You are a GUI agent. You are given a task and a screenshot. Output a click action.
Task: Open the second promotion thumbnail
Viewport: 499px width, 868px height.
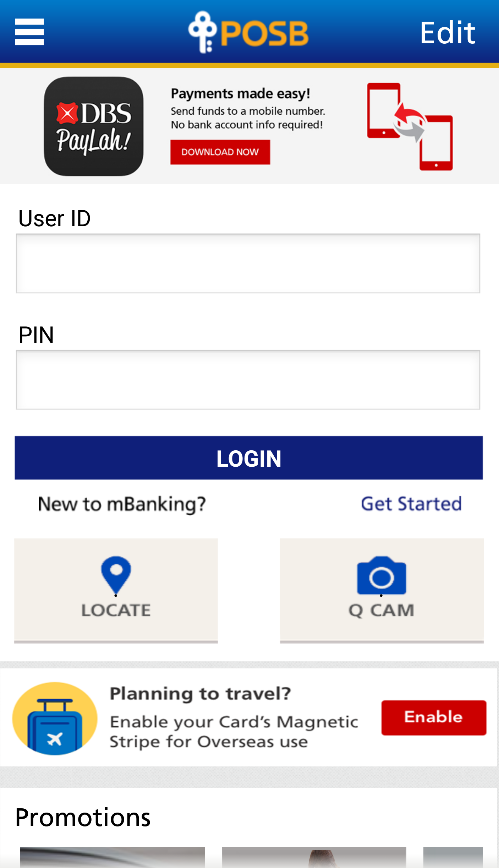tap(314, 857)
